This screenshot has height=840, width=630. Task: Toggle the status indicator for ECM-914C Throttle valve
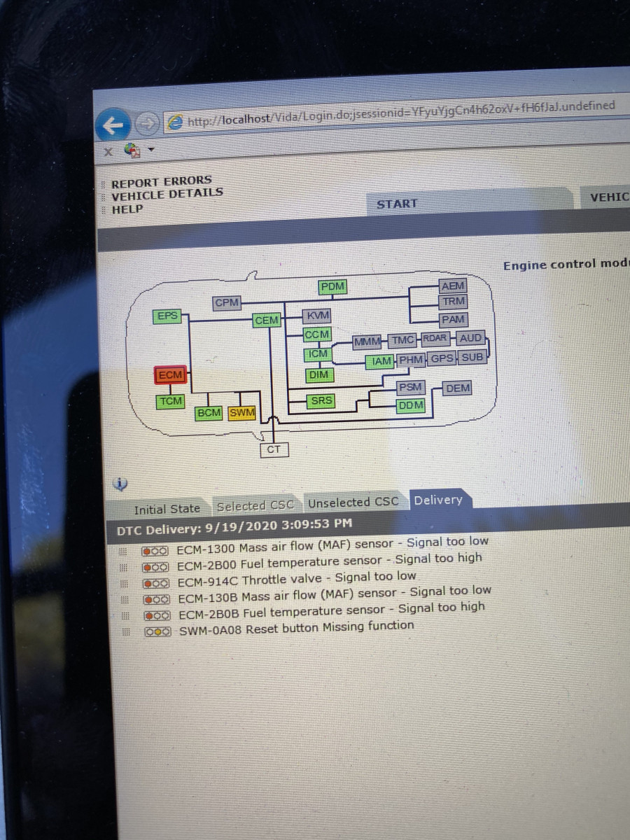coord(157,582)
